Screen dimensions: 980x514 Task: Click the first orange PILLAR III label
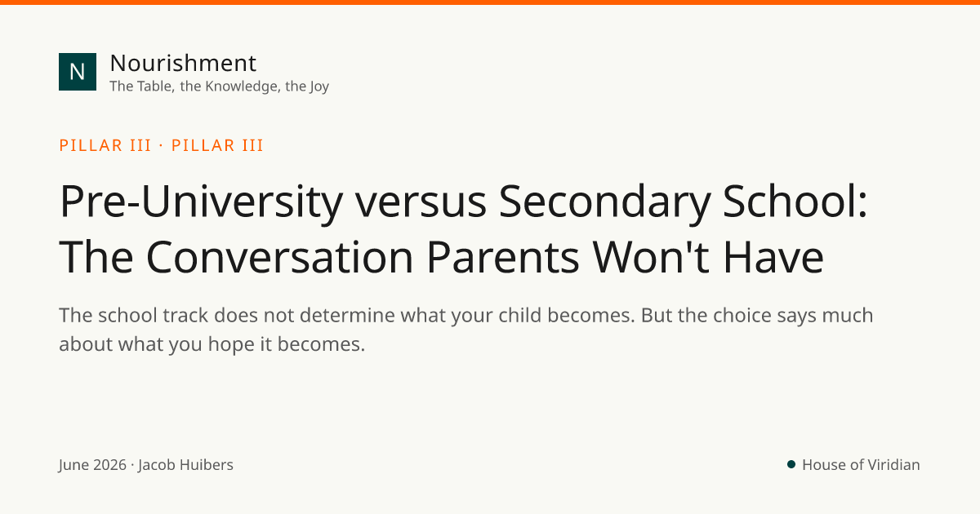pyautogui.click(x=105, y=146)
